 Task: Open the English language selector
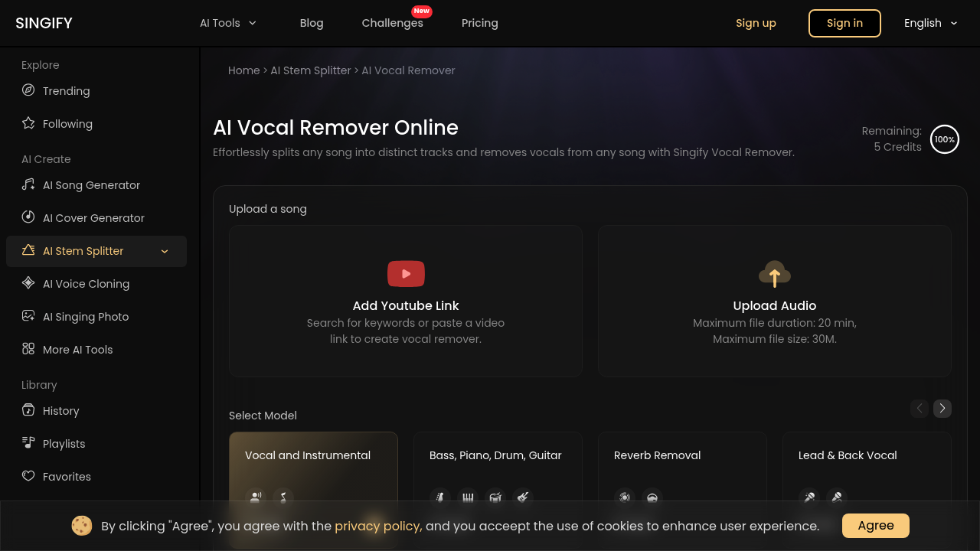[929, 23]
